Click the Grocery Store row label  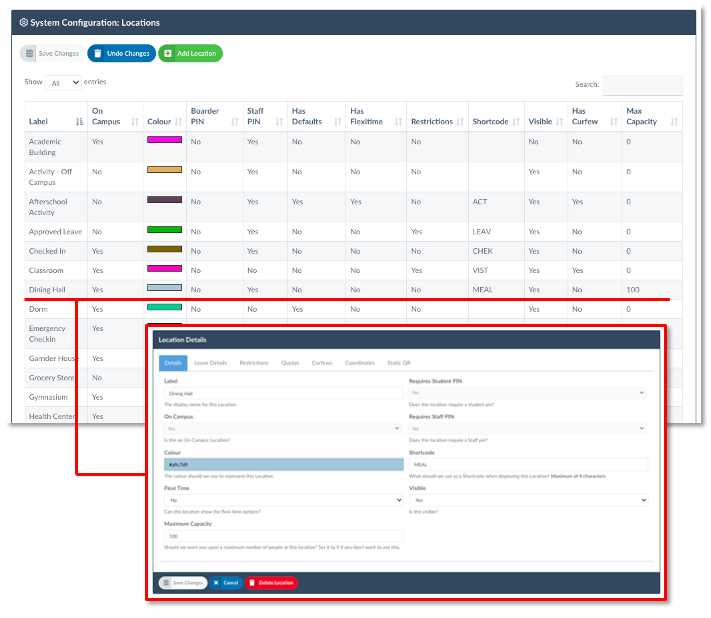51,378
